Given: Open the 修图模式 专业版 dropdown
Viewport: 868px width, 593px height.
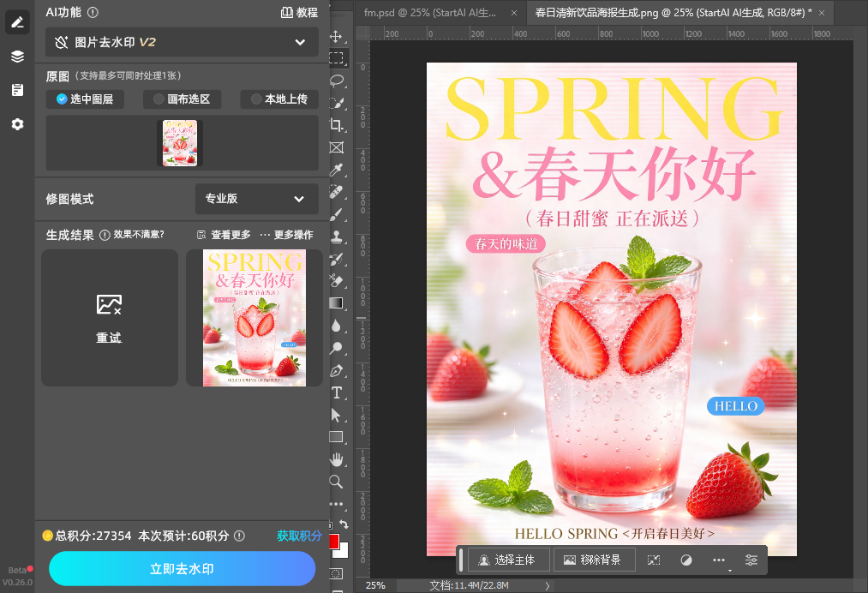Looking at the screenshot, I should 257,199.
